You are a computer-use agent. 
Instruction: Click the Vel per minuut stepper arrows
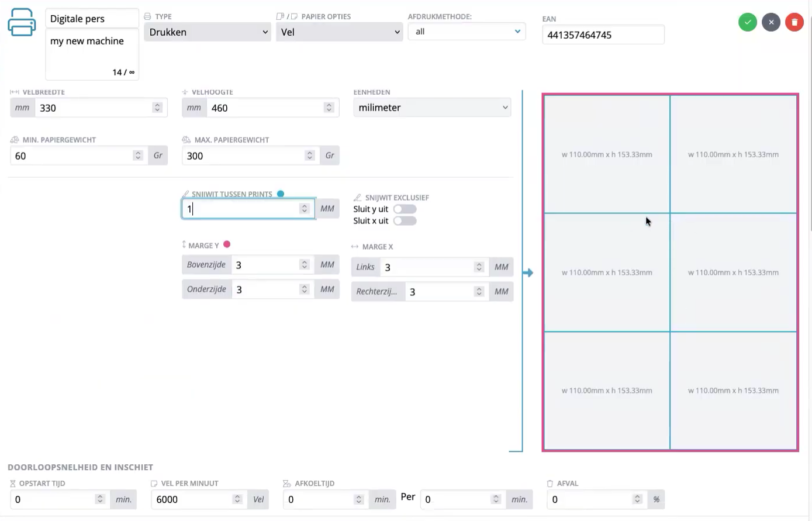pyautogui.click(x=237, y=499)
